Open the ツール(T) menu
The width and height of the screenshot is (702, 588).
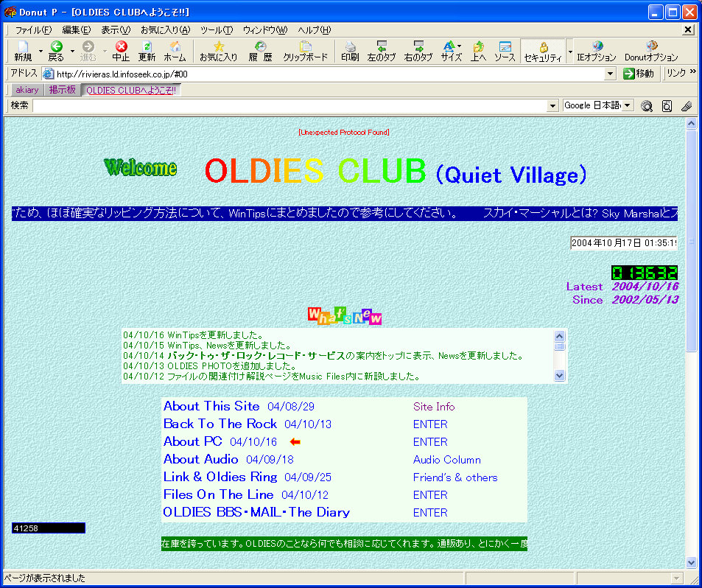click(216, 29)
